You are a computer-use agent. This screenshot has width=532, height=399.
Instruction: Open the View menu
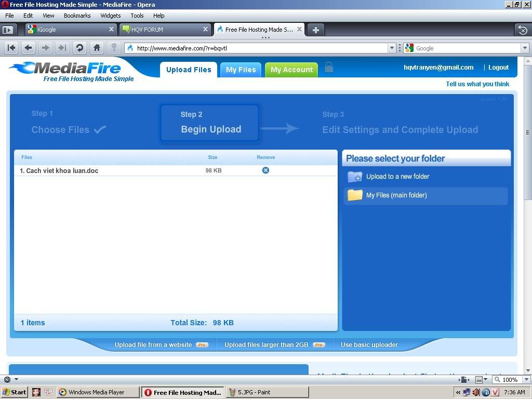48,16
